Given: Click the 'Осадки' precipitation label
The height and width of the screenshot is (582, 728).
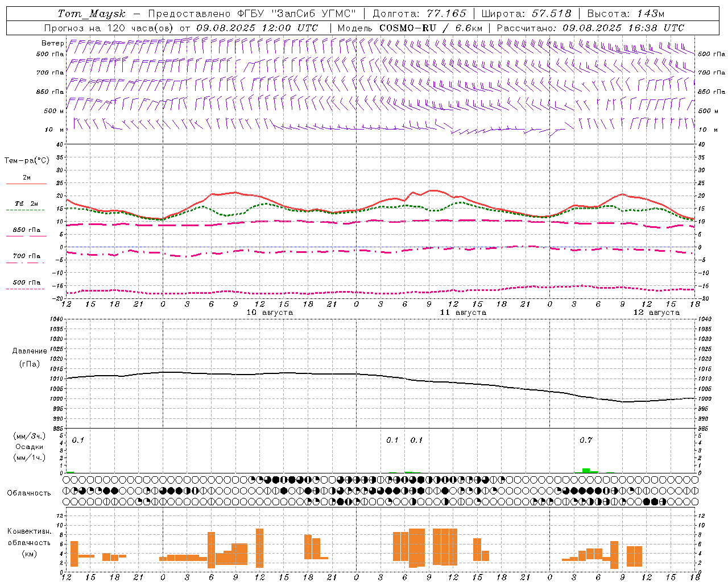Looking at the screenshot, I should tap(30, 447).
